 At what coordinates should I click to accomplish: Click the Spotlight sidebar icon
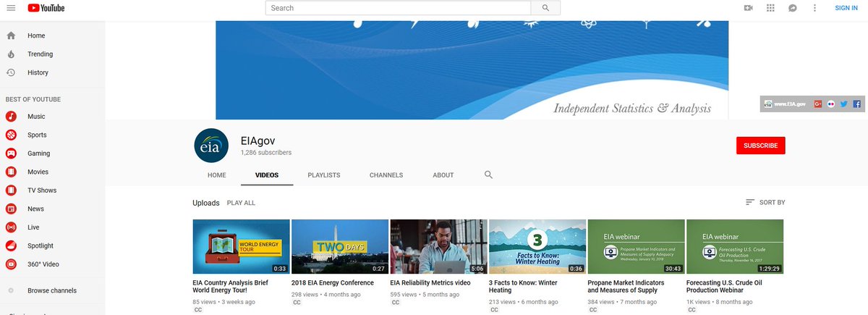click(x=11, y=245)
